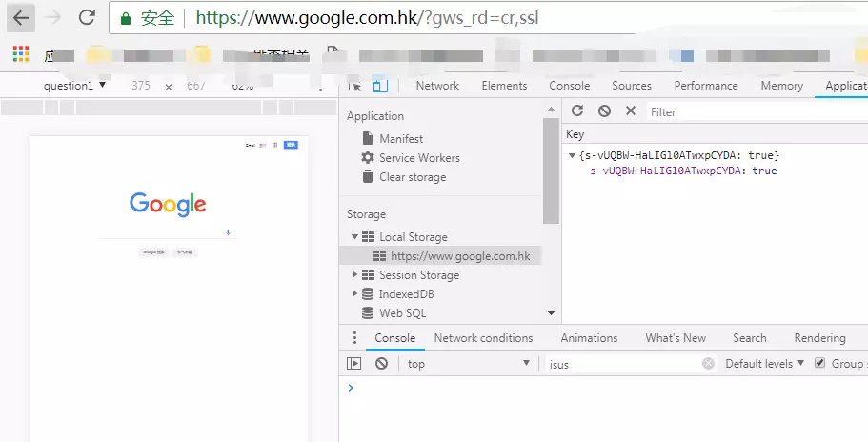The width and height of the screenshot is (868, 442).
Task: Activate the inspect element cursor icon
Action: 354,87
